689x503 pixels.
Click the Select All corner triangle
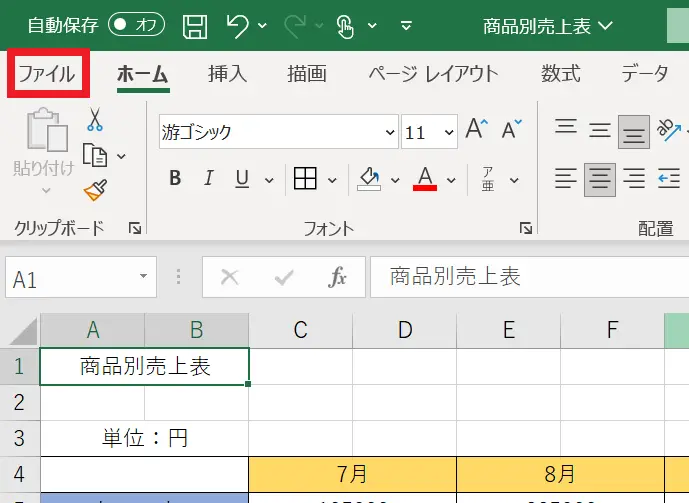[x=23, y=331]
